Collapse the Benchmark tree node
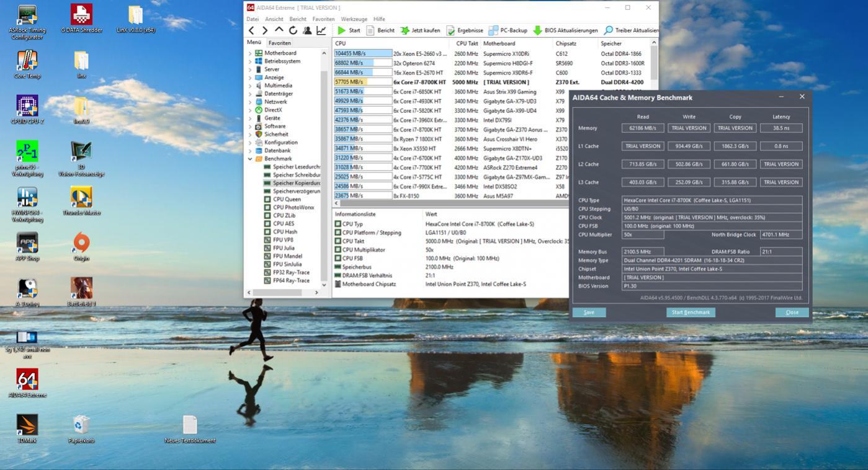The width and height of the screenshot is (868, 470). 250,159
